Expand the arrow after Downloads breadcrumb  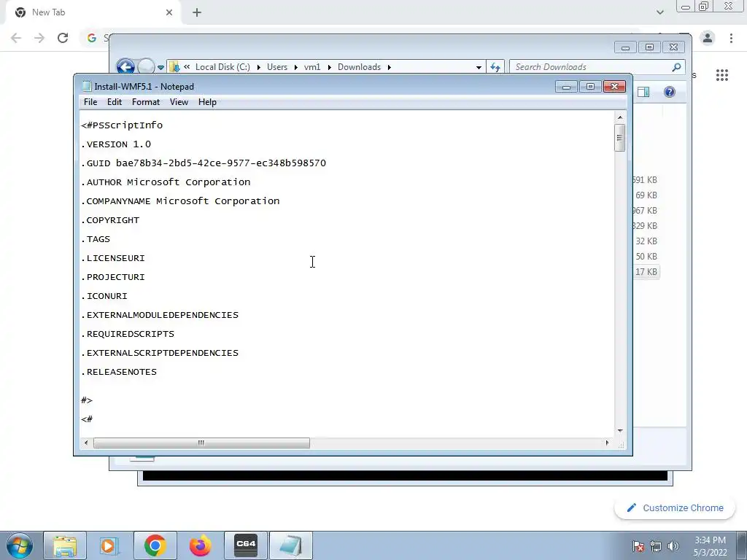390,67
